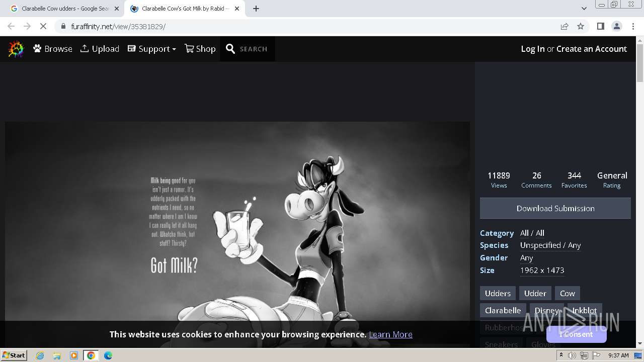The width and height of the screenshot is (644, 362).
Task: Click Create an Account link
Action: tap(592, 49)
